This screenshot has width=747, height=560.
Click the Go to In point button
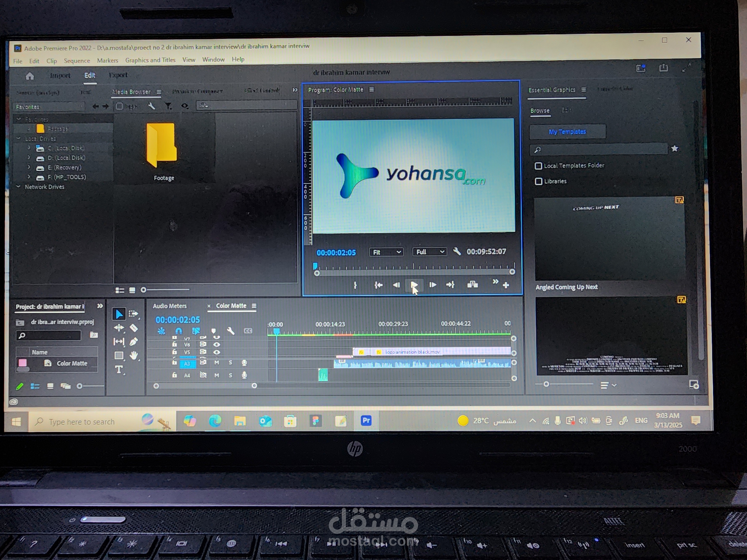pos(378,285)
